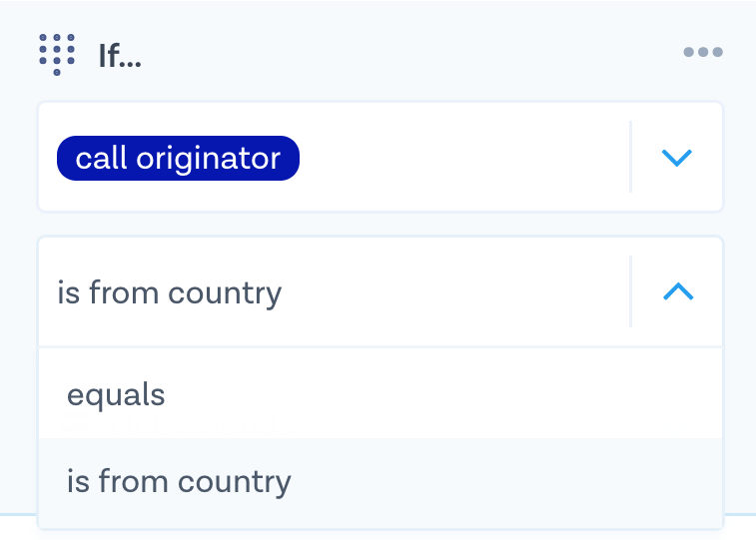Select the blue 'call originator' tag
Image resolution: width=756 pixels, height=540 pixels.
point(178,159)
